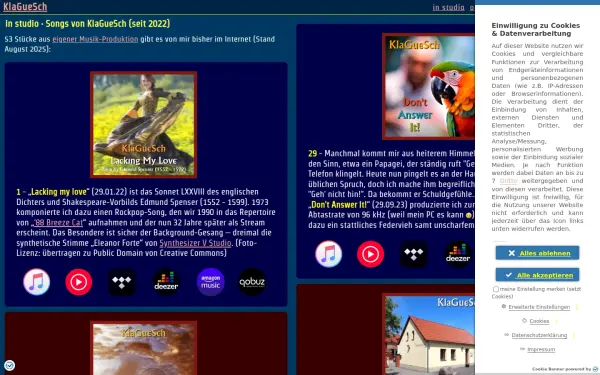
Task: Open Tidal icon under Lacking my love
Action: [122, 282]
